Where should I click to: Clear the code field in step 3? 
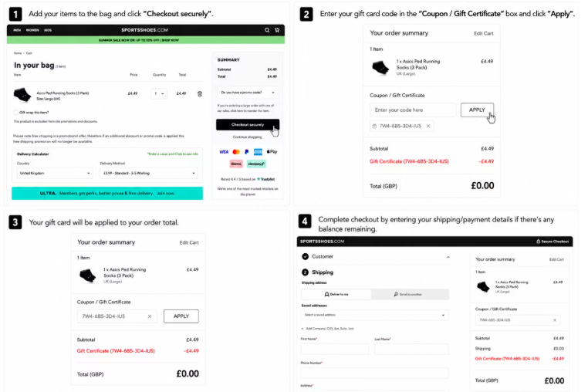[x=150, y=316]
